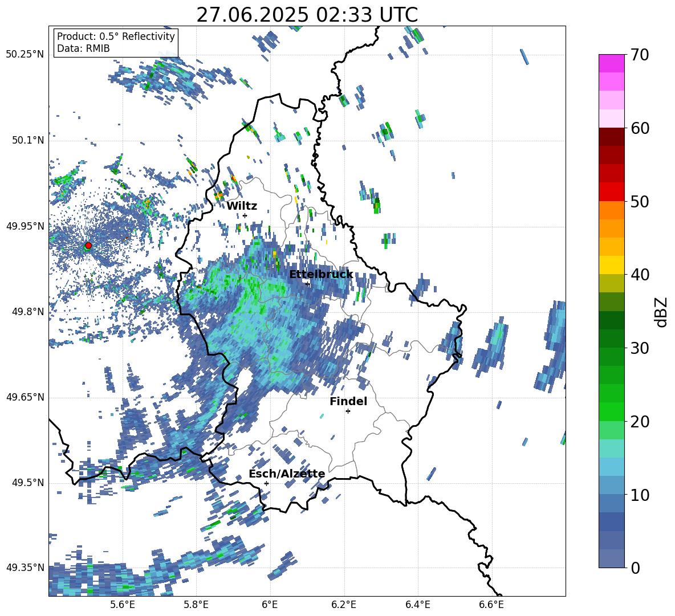
Task: Click the 0 dBZ colorbar label
Action: tap(635, 568)
